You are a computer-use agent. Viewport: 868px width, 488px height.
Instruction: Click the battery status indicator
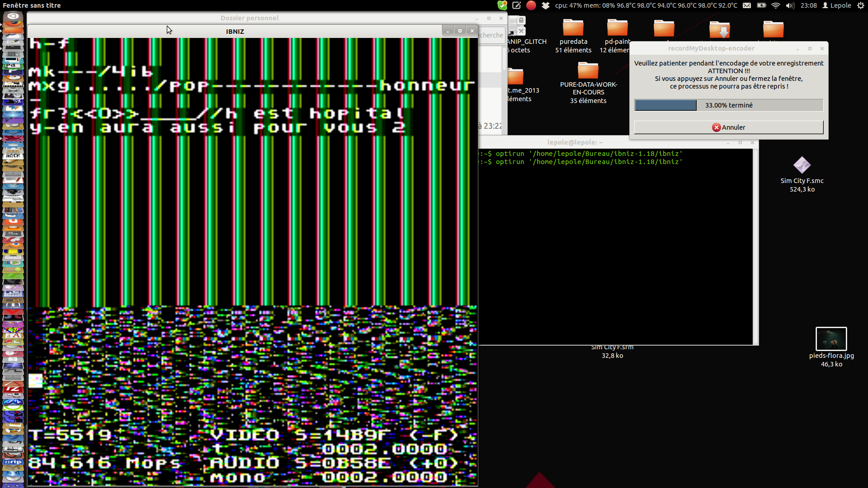(761, 5)
